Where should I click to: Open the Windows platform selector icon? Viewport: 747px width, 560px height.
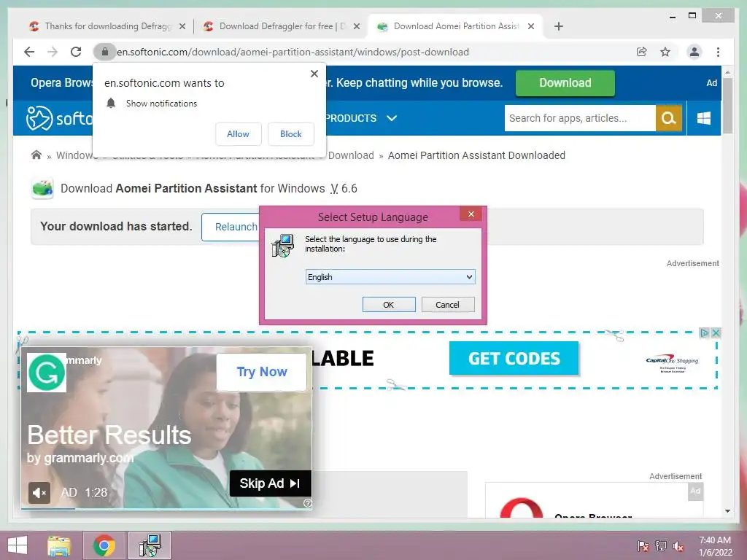704,118
